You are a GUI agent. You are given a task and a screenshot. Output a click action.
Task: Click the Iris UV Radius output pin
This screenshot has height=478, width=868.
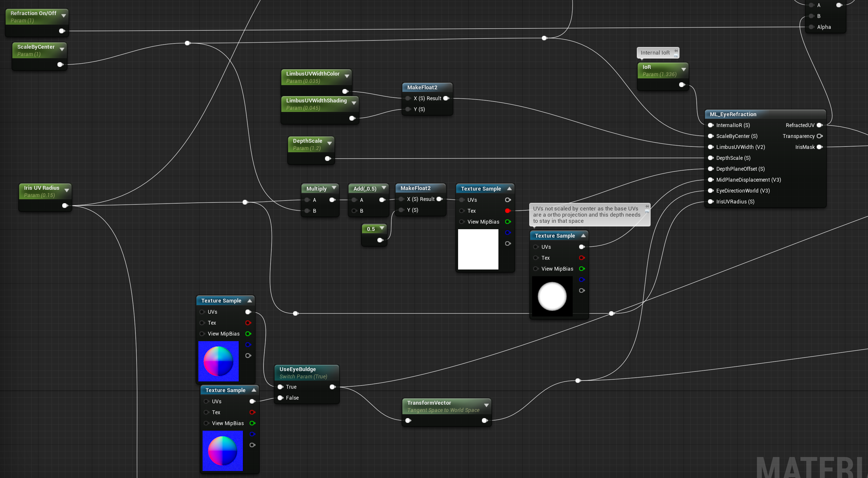pos(65,206)
